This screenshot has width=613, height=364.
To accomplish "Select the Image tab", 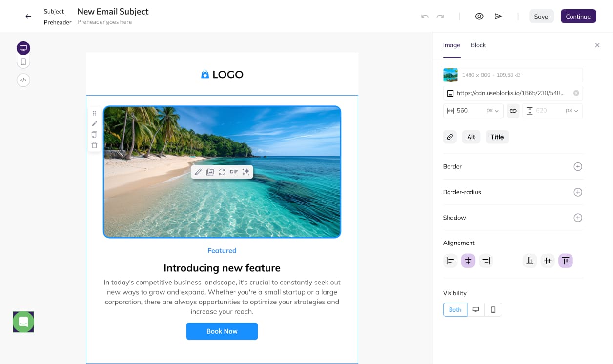I will point(451,45).
